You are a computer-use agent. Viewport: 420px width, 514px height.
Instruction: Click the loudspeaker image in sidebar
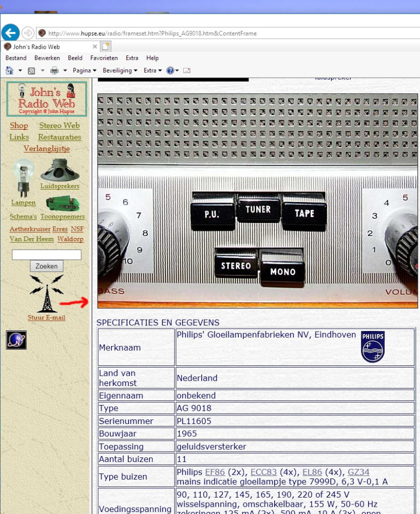pyautogui.click(x=60, y=170)
